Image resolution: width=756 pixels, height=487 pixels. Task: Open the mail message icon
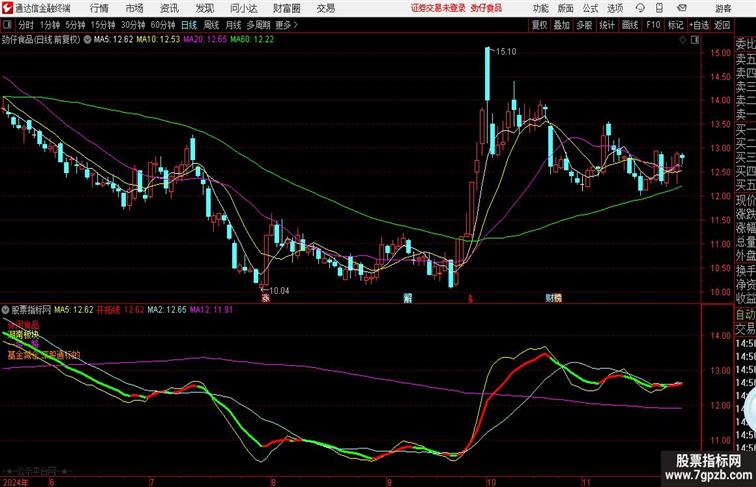[x=682, y=8]
